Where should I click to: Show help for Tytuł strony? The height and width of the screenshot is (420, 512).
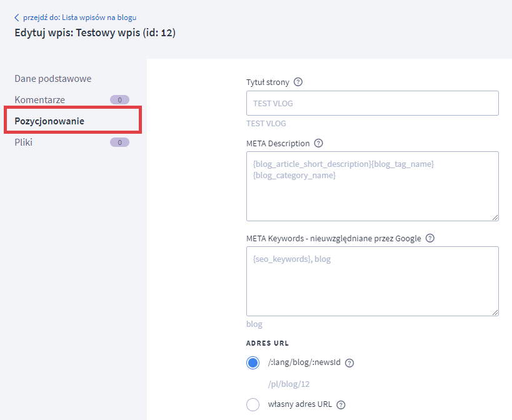[x=298, y=82]
